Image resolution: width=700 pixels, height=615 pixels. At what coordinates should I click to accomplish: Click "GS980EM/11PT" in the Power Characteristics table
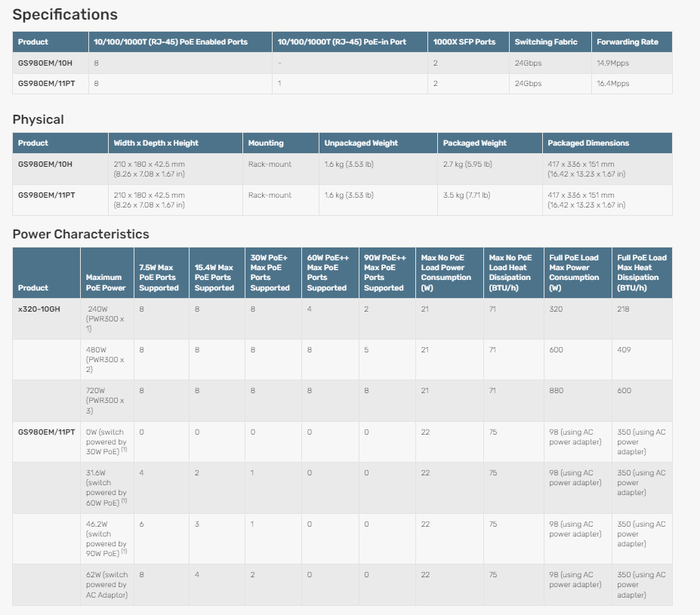[46, 432]
